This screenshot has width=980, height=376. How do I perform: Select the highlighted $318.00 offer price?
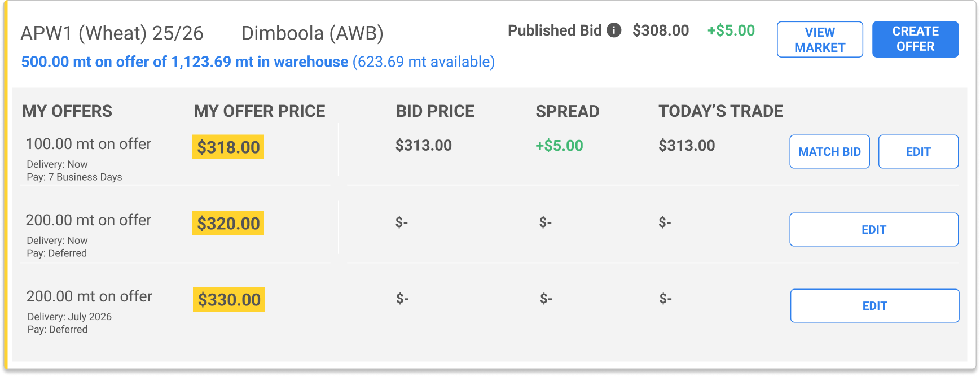coord(227,147)
